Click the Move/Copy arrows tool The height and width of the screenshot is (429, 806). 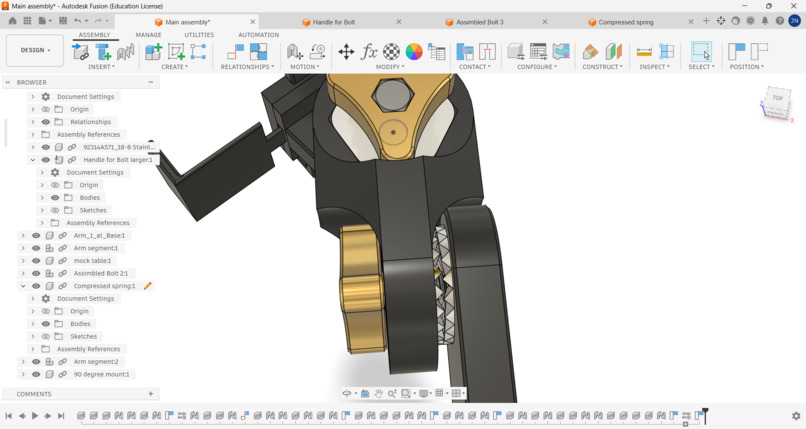pos(346,51)
